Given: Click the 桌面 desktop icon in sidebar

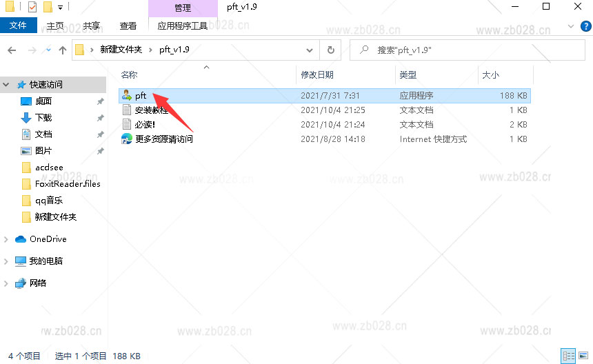Looking at the screenshot, I should pyautogui.click(x=26, y=101).
